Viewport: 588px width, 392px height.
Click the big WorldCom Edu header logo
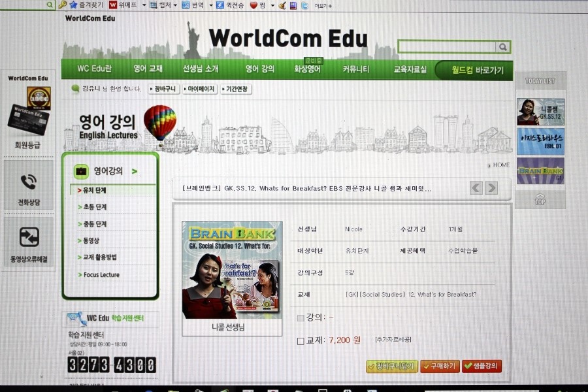tap(288, 39)
